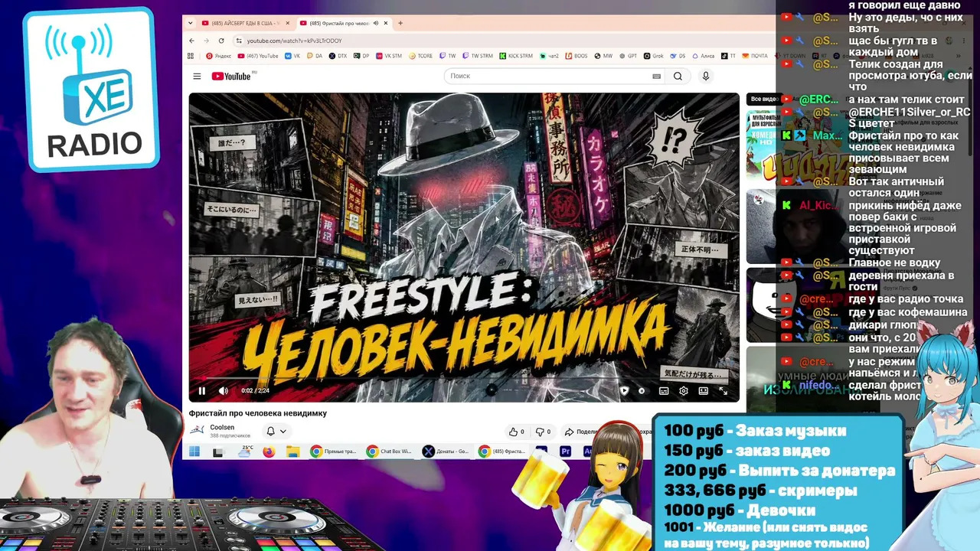This screenshot has height=551, width=980.
Task: Expand the notification bell dropdown for Coolsen
Action: [x=276, y=431]
